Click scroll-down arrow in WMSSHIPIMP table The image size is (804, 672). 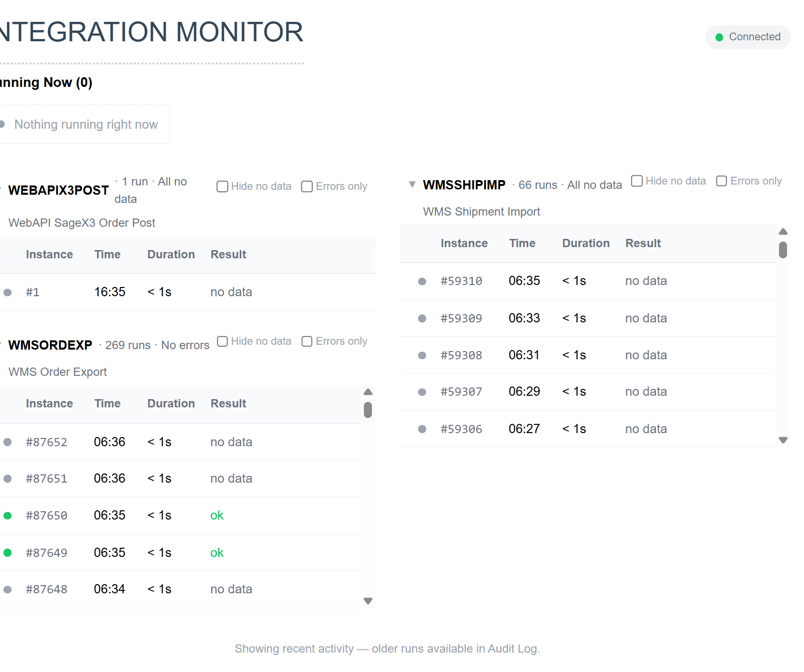(783, 440)
